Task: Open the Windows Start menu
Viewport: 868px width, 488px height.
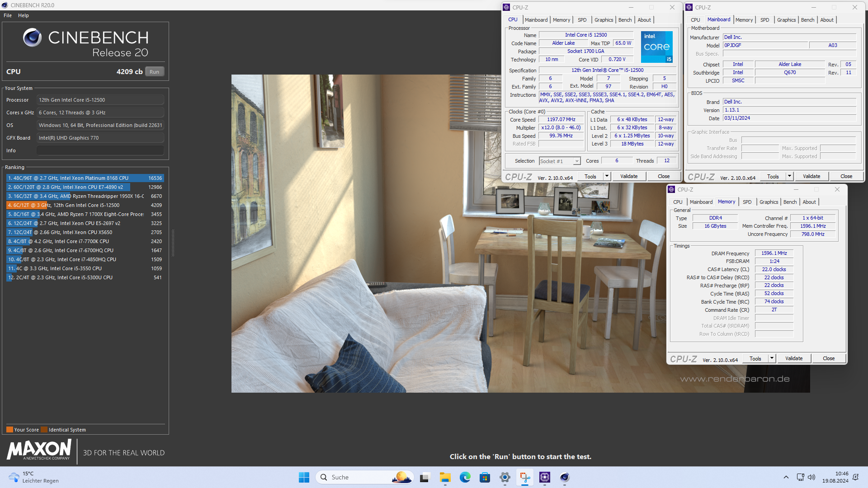Action: tap(304, 477)
